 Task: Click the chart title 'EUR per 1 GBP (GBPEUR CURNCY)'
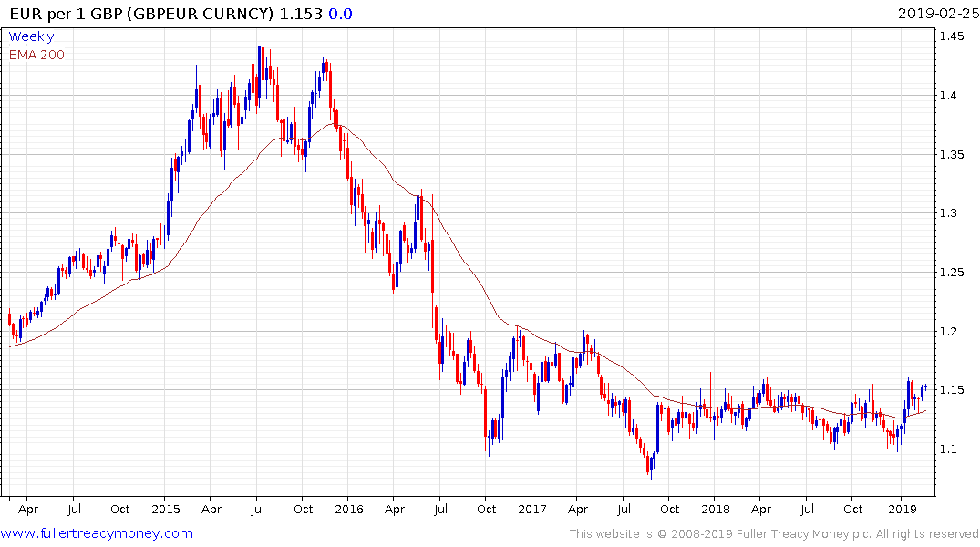pyautogui.click(x=142, y=14)
